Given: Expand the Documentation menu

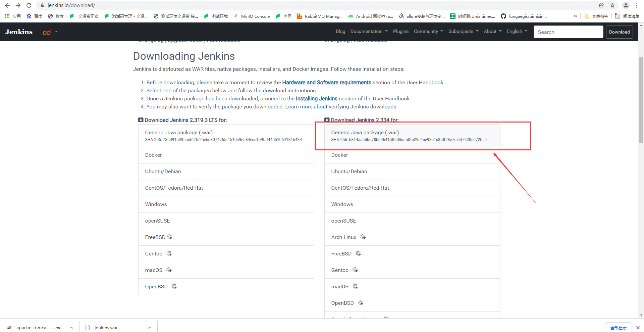Looking at the screenshot, I should pos(369,31).
